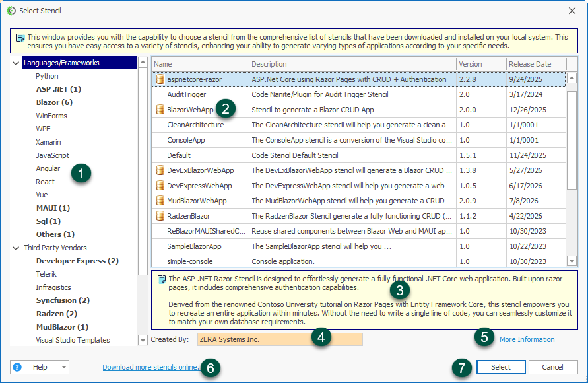The image size is (588, 383).
Task: Select the WPF category
Action: click(43, 129)
